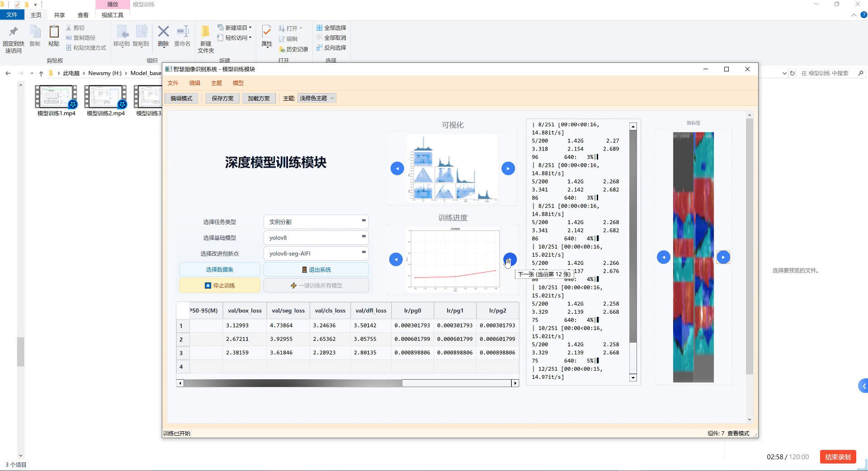Click Pin to Quick Access in Explorer ribbon
The width and height of the screenshot is (868, 471).
coord(14,39)
